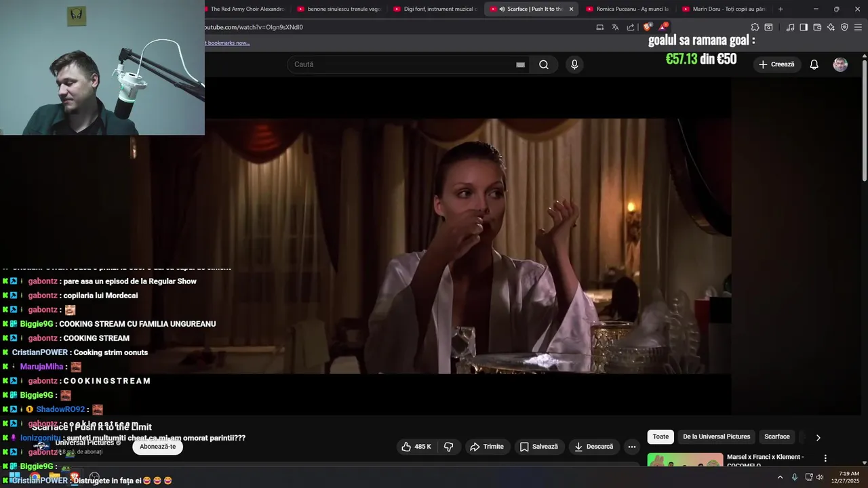This screenshot has height=488, width=868.
Task: Switch to Romica Puceanu tab
Action: (629, 9)
